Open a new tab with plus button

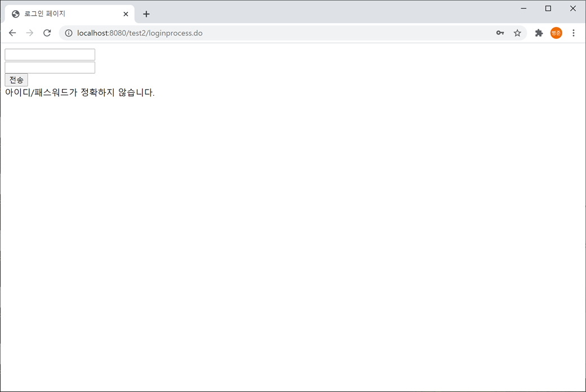146,14
